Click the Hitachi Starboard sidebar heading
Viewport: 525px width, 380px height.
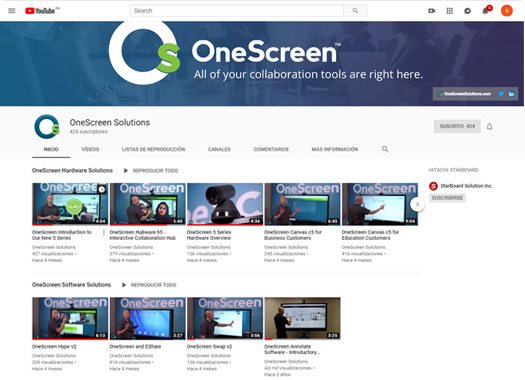[x=453, y=170]
